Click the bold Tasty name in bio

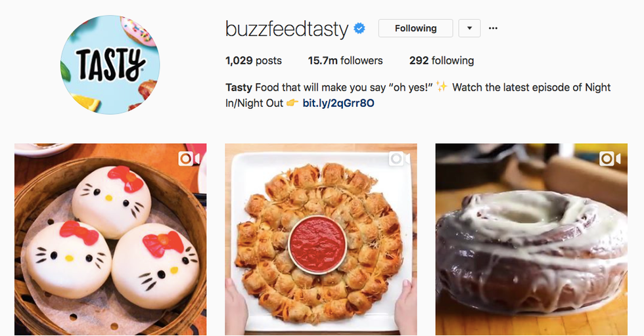239,87
